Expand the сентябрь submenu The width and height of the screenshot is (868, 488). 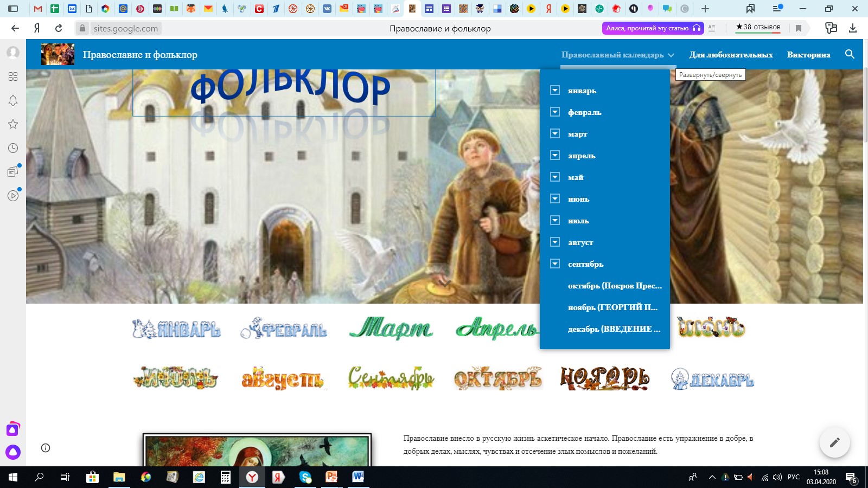click(x=554, y=264)
